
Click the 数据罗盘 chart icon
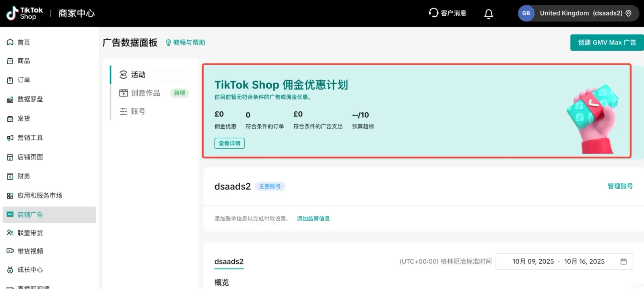(10, 100)
